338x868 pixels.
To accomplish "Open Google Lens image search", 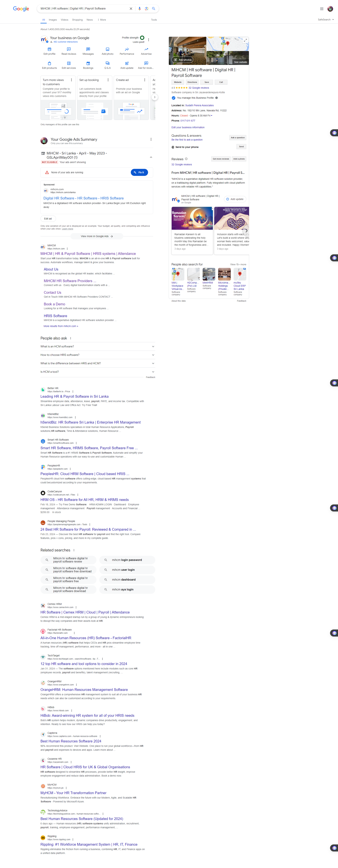I will pyautogui.click(x=146, y=9).
